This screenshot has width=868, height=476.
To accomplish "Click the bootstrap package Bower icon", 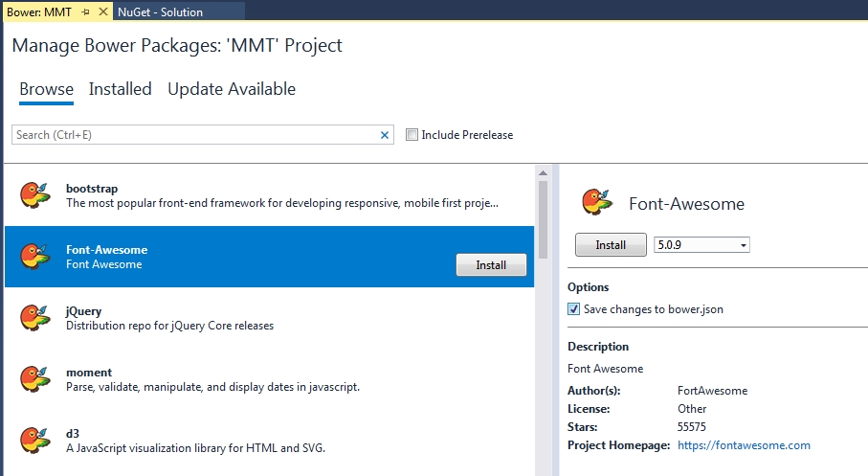I will click(x=34, y=195).
